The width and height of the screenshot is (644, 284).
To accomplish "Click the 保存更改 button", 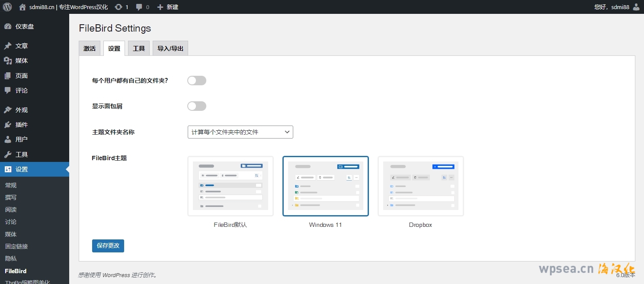I will (x=108, y=245).
